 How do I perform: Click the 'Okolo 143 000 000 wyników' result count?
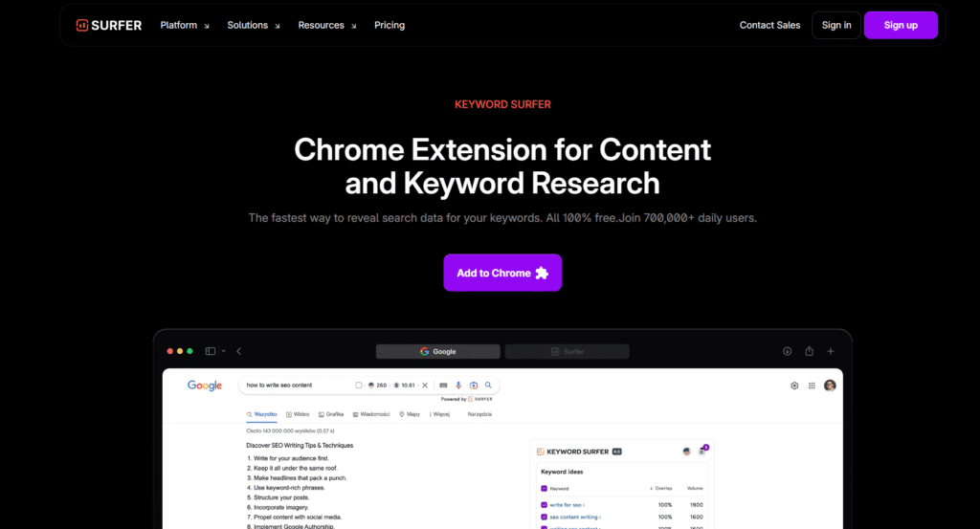(290, 430)
